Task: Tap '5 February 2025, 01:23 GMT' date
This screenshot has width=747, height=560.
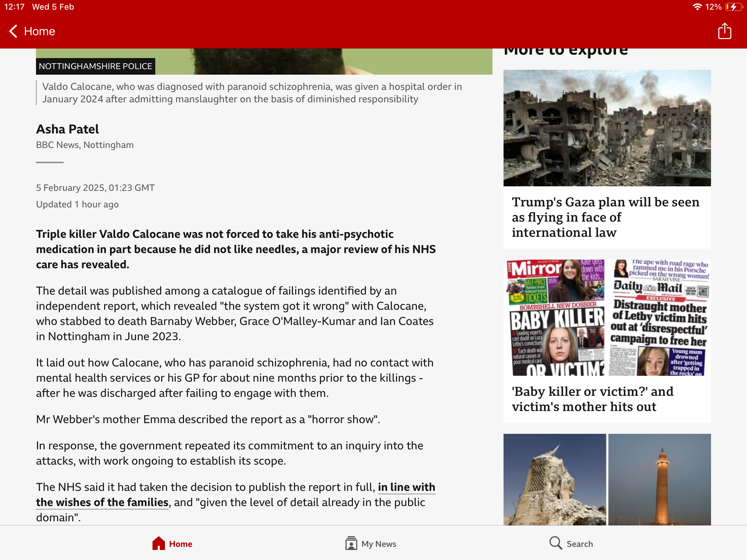Action: [x=95, y=188]
